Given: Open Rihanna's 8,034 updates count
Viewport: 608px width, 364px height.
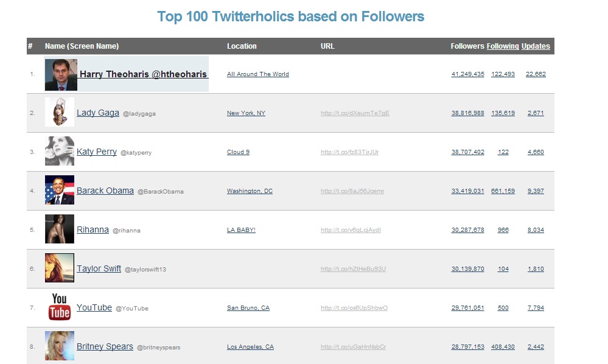Looking at the screenshot, I should (536, 230).
